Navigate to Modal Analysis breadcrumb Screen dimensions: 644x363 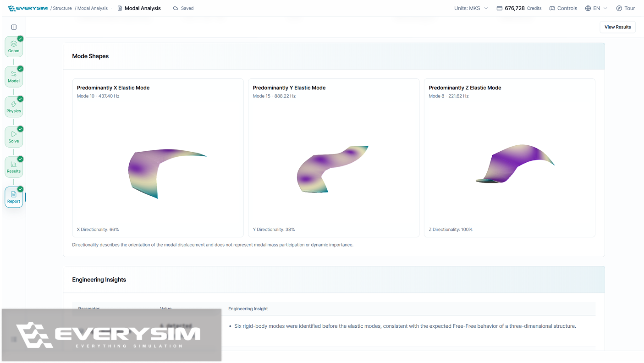pos(93,8)
